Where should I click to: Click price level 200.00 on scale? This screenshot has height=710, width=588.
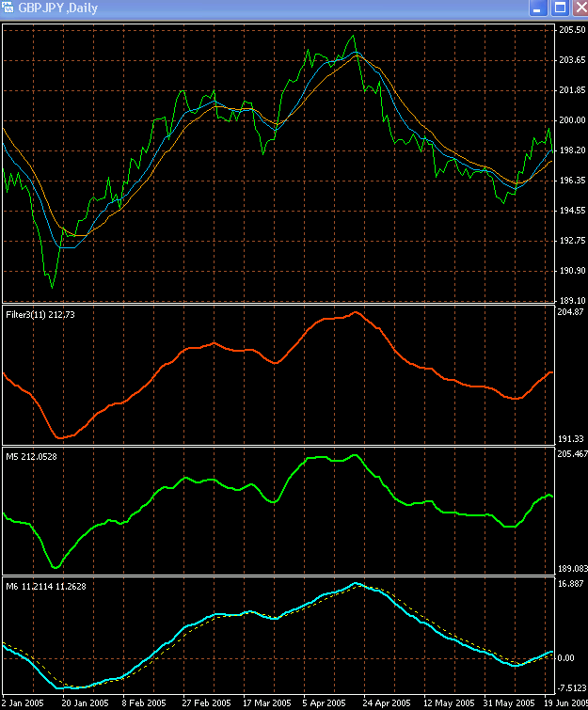(572, 120)
